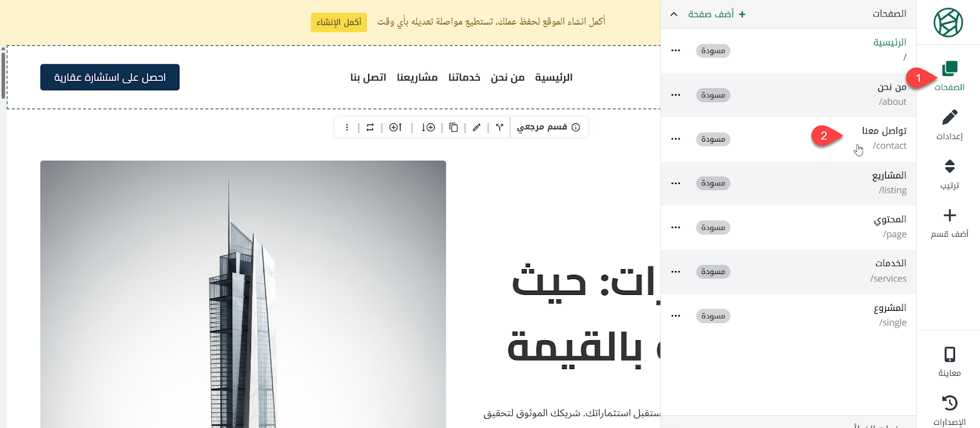The height and width of the screenshot is (428, 980).
Task: Click the pencil edit icon in section toolbar
Action: tap(477, 128)
